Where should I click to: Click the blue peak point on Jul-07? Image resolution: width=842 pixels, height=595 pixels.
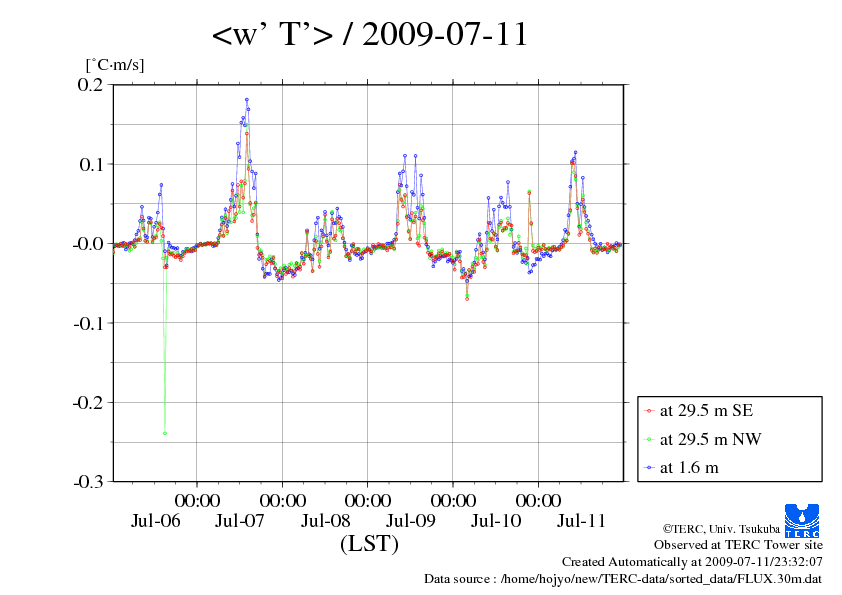pos(246,99)
